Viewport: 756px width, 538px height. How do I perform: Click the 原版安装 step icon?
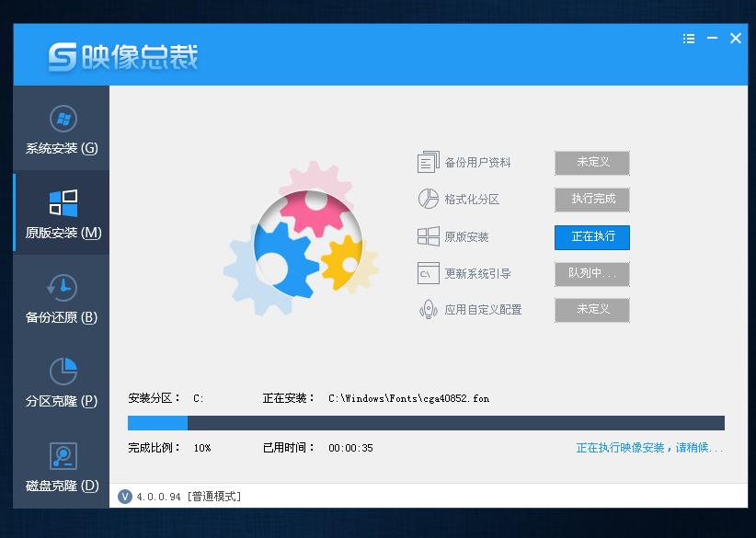point(429,236)
